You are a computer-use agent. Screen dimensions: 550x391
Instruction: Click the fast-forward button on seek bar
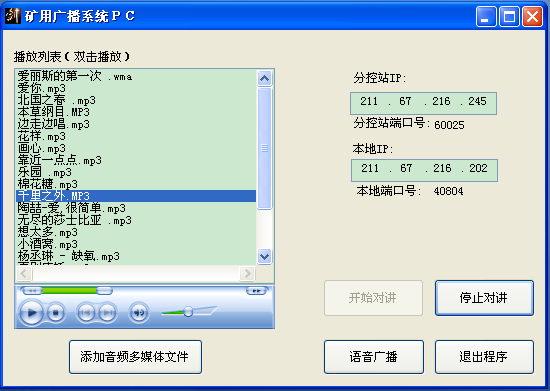pos(256,291)
